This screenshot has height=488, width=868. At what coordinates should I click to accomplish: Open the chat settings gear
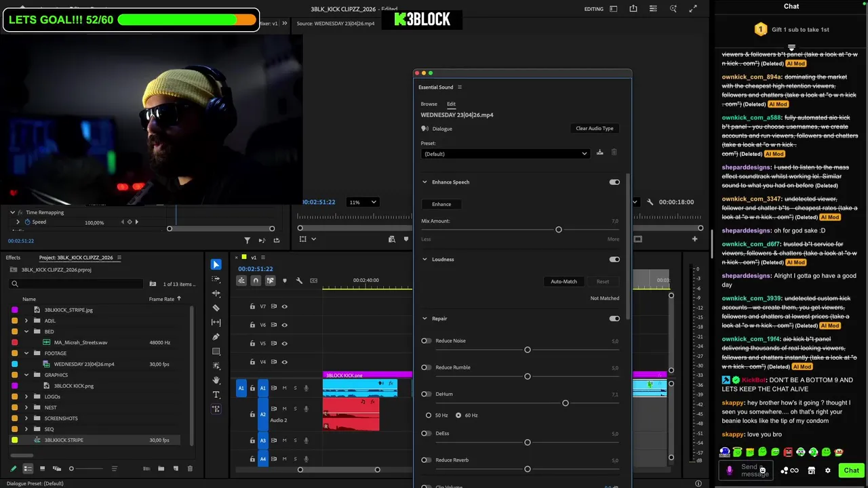pyautogui.click(x=827, y=470)
